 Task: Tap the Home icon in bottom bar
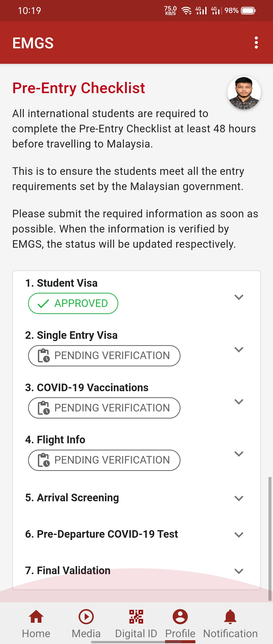(36, 616)
